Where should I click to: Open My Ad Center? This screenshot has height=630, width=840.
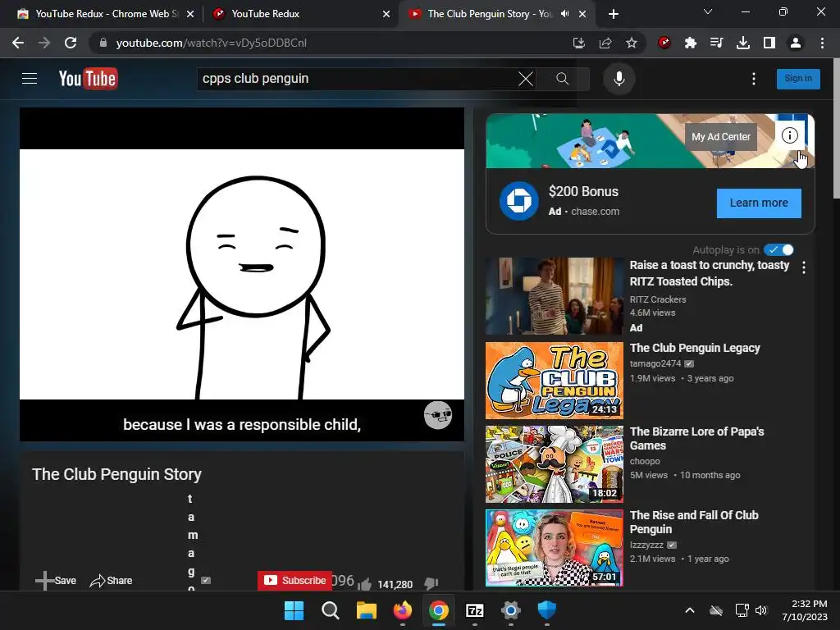tap(720, 137)
